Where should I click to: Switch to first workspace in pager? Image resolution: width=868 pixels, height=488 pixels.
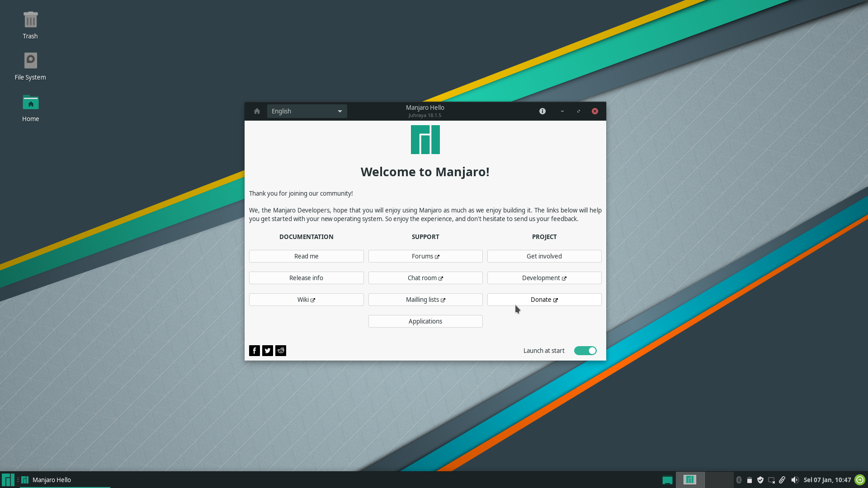coord(690,480)
